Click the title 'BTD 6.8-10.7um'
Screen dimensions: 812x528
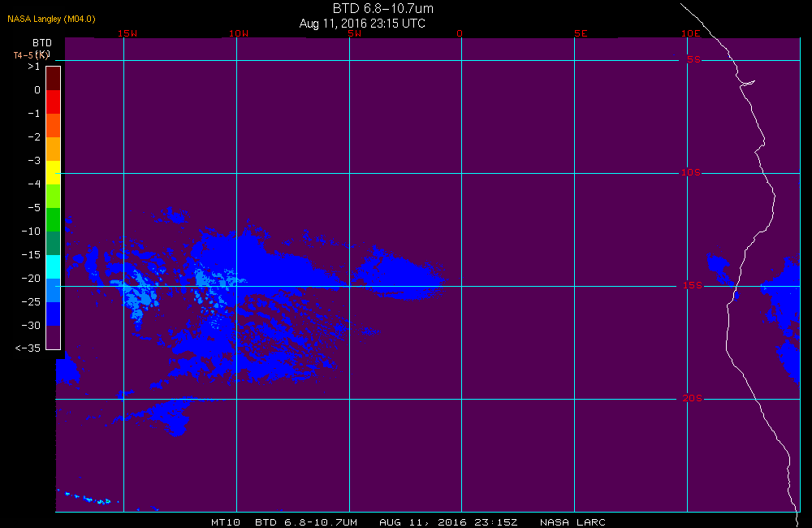point(383,8)
